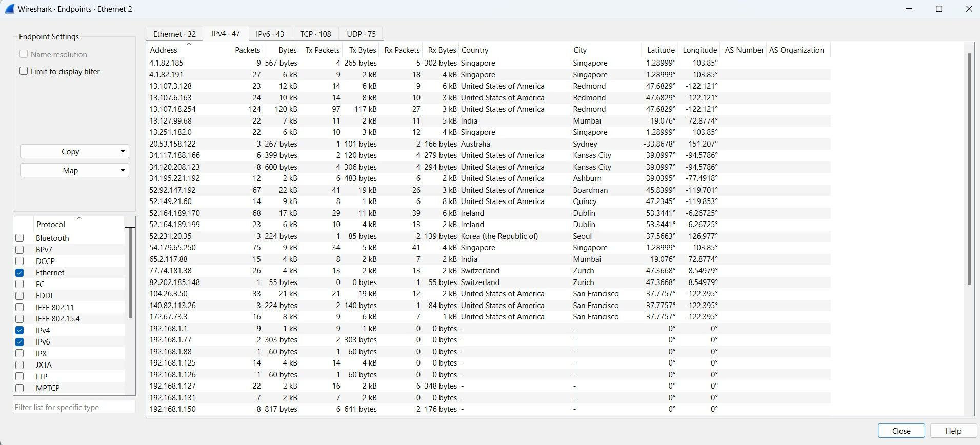980x445 pixels.
Task: Sort by the Rx Bytes column header
Action: pos(441,50)
